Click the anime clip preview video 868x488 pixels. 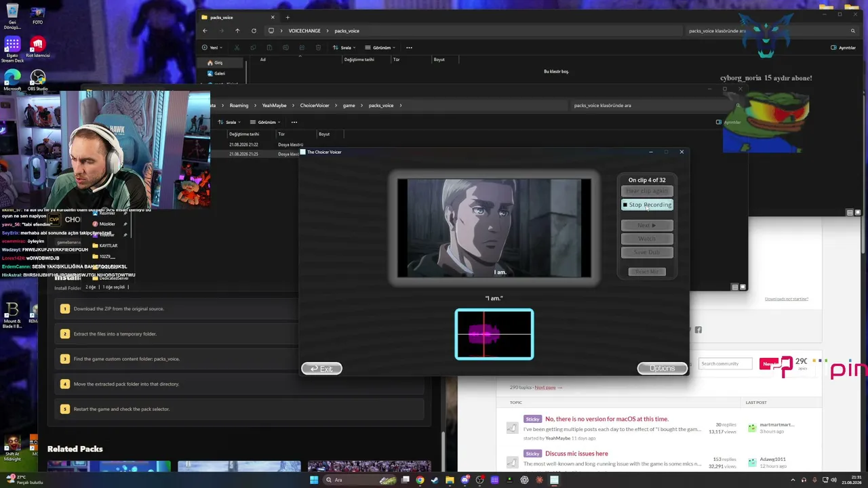point(494,228)
